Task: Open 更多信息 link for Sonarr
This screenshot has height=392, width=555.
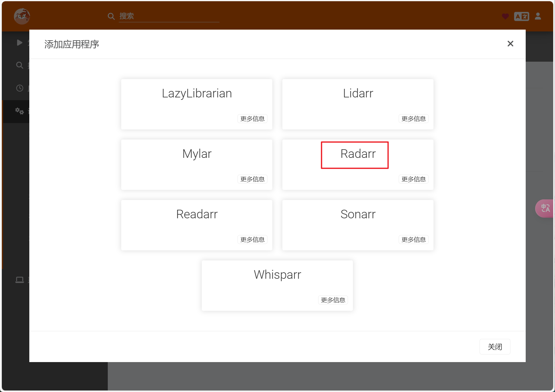Action: click(x=414, y=240)
